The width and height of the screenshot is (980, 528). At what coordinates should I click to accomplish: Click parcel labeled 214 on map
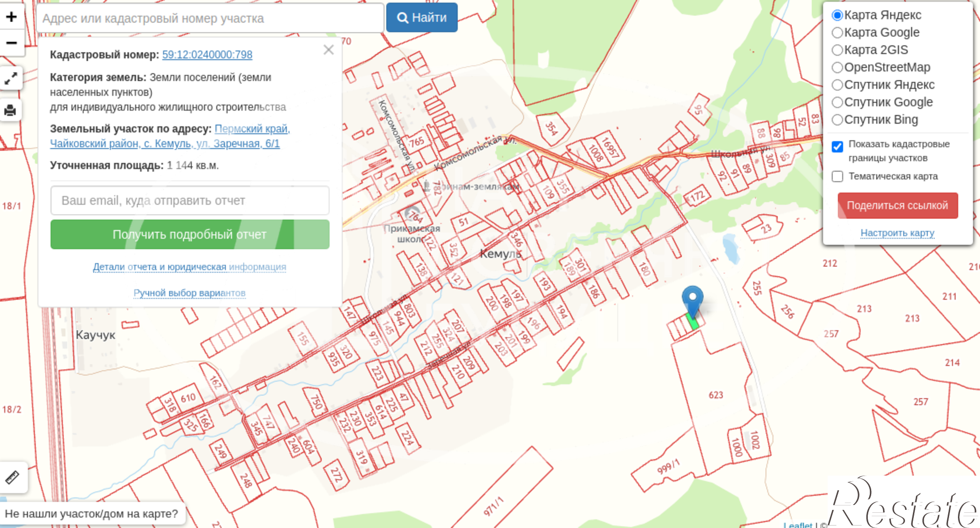pos(953,362)
